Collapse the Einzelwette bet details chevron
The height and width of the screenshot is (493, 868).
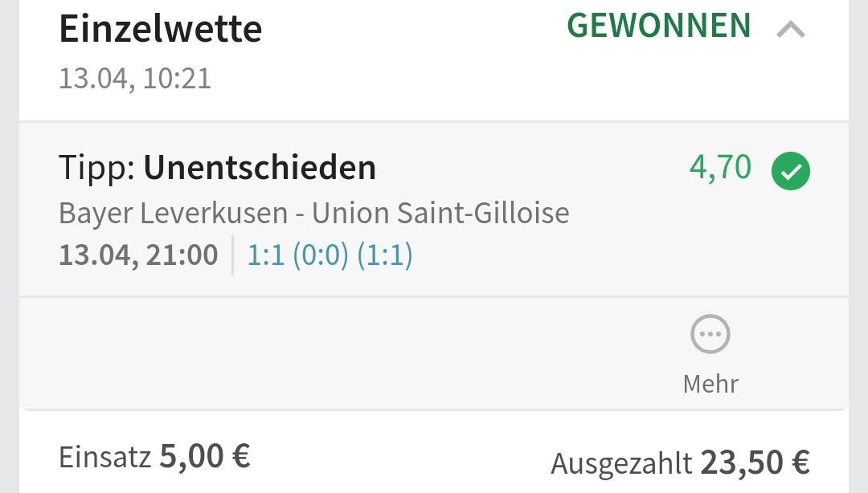[x=791, y=30]
